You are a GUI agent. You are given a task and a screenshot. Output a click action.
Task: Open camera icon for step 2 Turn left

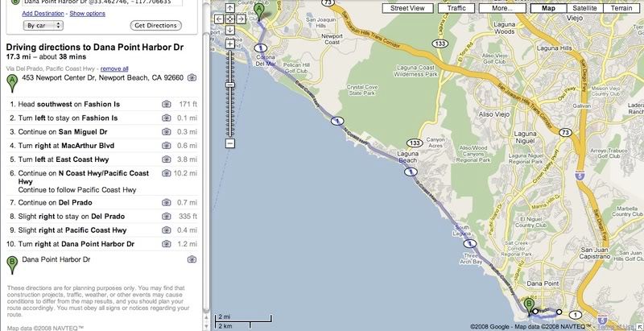click(167, 118)
